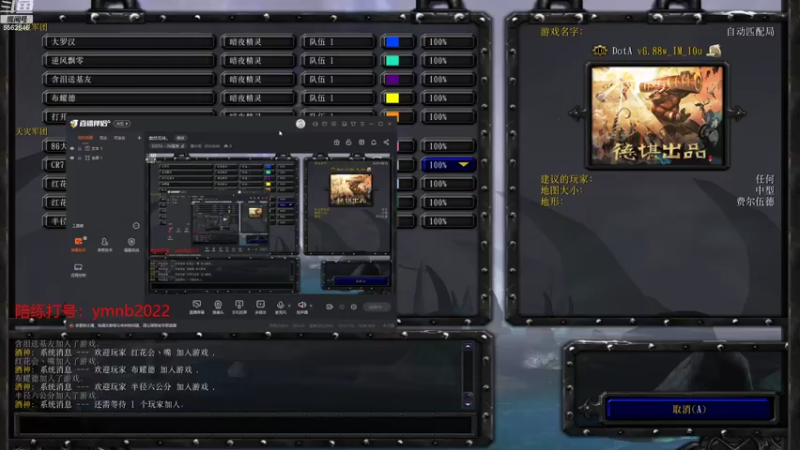Click the chat message input field
This screenshot has height=450, width=800.
tap(244, 424)
